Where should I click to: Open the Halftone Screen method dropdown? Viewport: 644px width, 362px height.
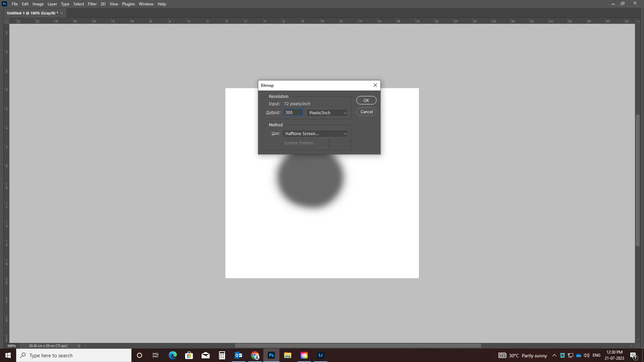(315, 134)
